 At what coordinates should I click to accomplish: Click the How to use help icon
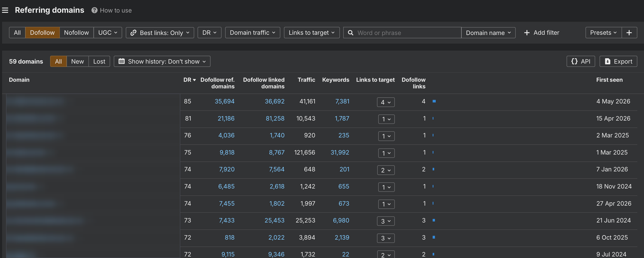(x=94, y=10)
